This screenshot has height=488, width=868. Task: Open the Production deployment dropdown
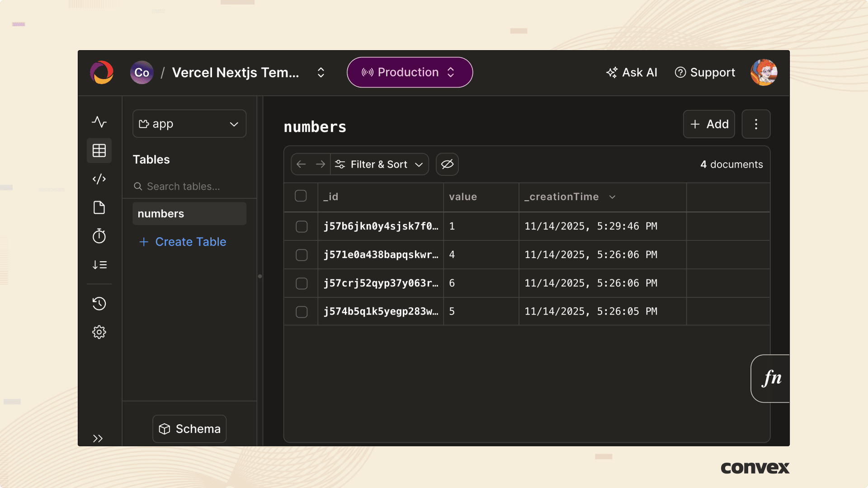[410, 72]
